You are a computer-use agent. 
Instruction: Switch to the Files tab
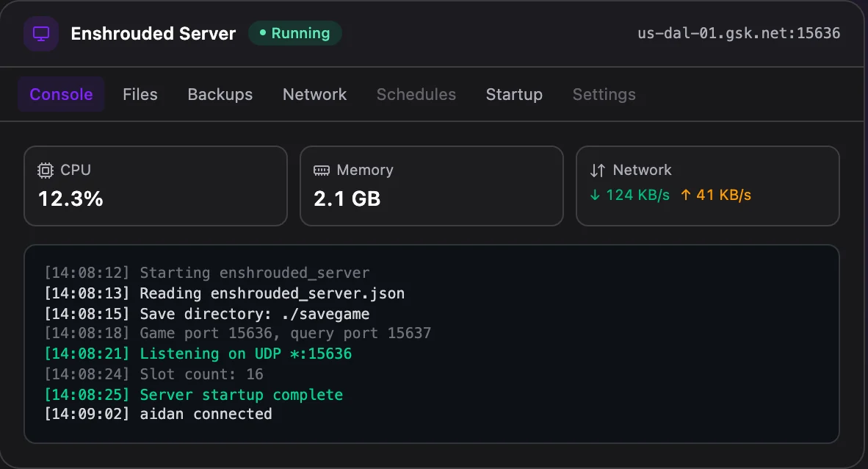pos(140,94)
